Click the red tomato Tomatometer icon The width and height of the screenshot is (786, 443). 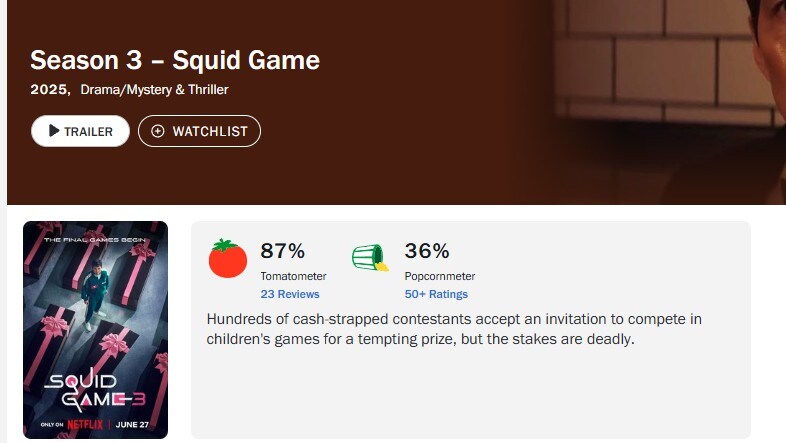pos(228,259)
